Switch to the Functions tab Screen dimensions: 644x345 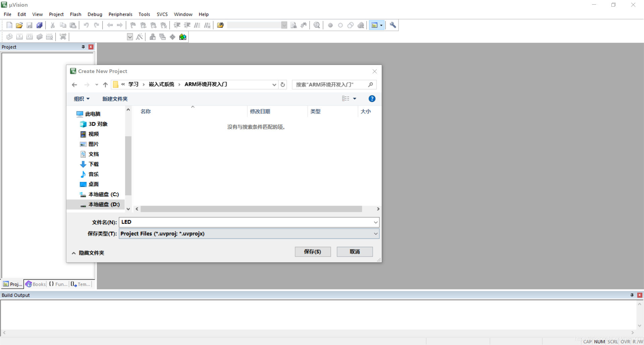tap(58, 284)
